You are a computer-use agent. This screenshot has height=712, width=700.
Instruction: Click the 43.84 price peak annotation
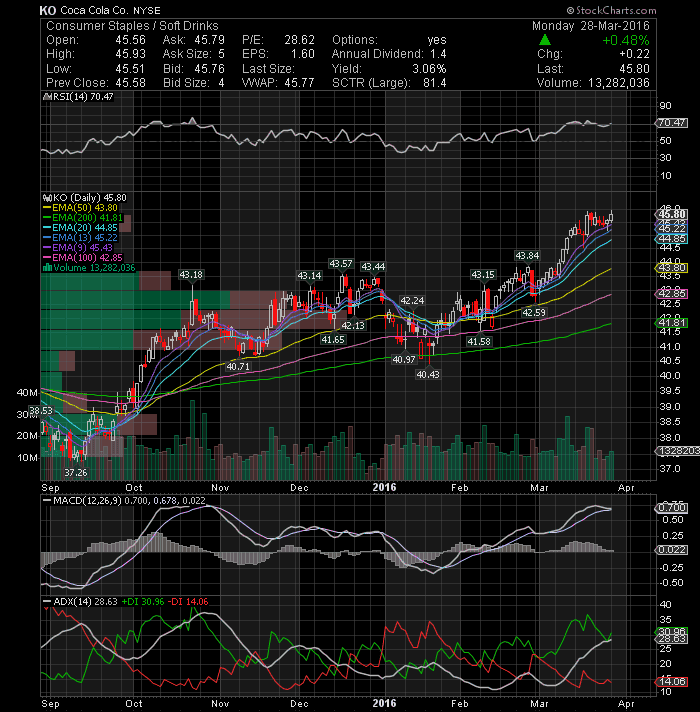point(527,256)
